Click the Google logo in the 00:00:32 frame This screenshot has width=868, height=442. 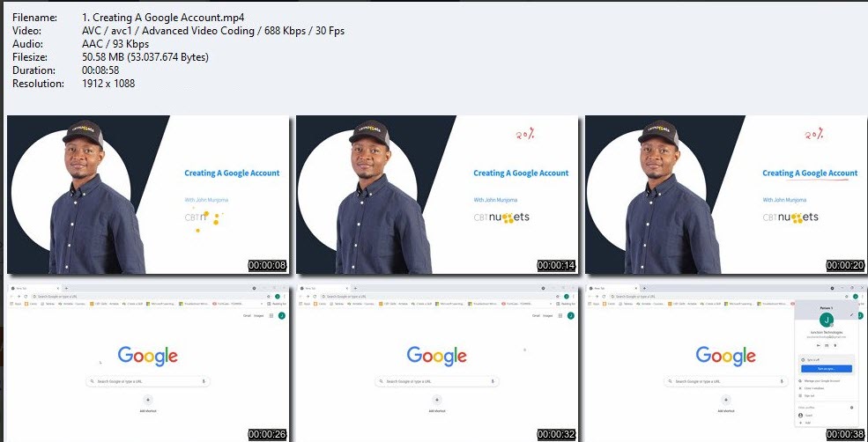tap(437, 357)
